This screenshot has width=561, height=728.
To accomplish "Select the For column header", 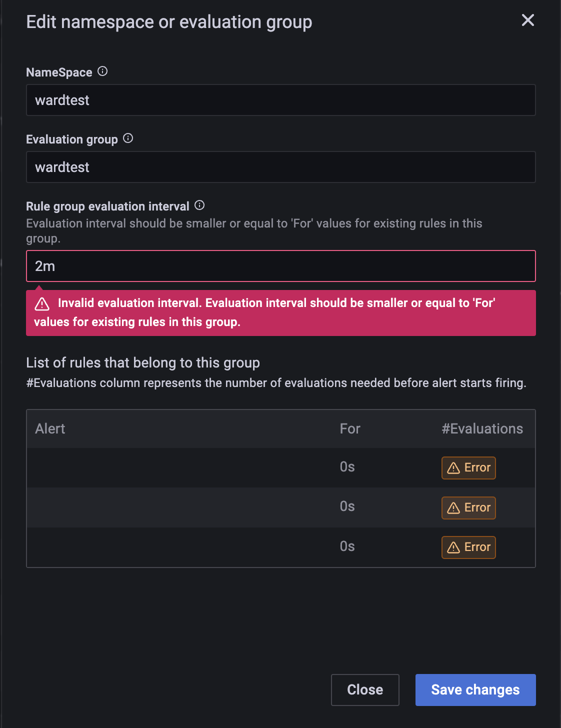I will 349,428.
